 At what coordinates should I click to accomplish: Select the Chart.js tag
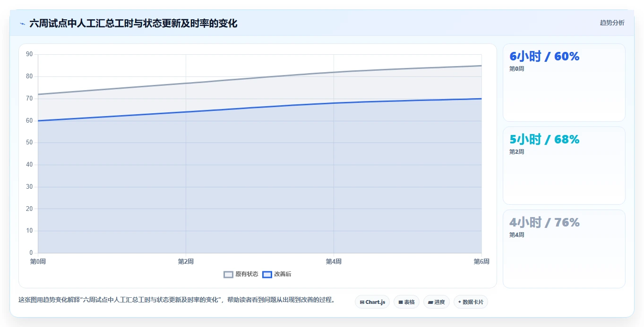pos(372,302)
